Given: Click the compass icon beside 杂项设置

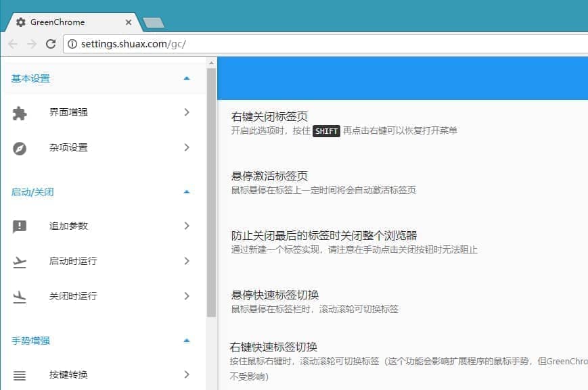Looking at the screenshot, I should [x=20, y=148].
